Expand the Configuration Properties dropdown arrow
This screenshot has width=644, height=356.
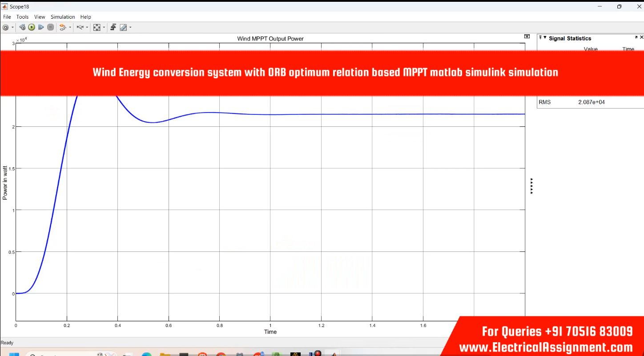pos(12,28)
